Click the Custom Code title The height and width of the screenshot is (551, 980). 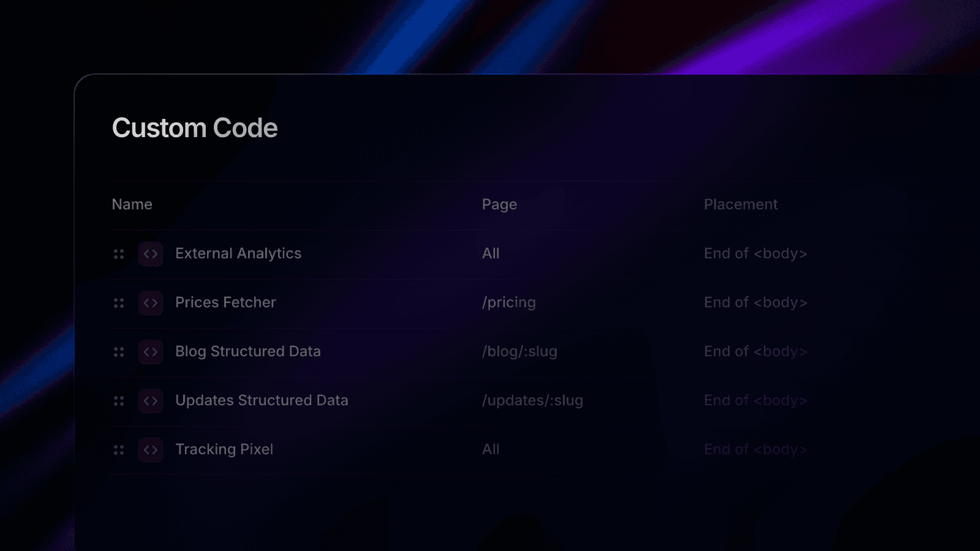(x=194, y=128)
